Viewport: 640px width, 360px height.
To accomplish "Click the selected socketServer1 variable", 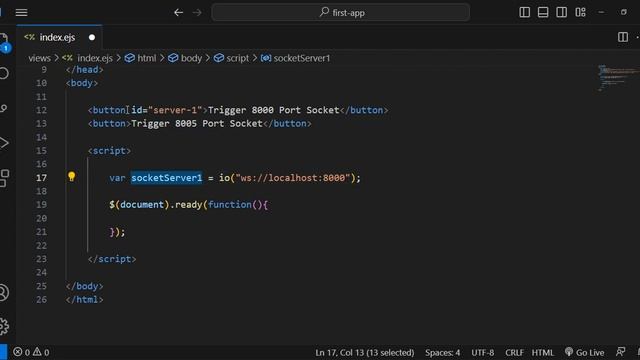I will (x=167, y=178).
